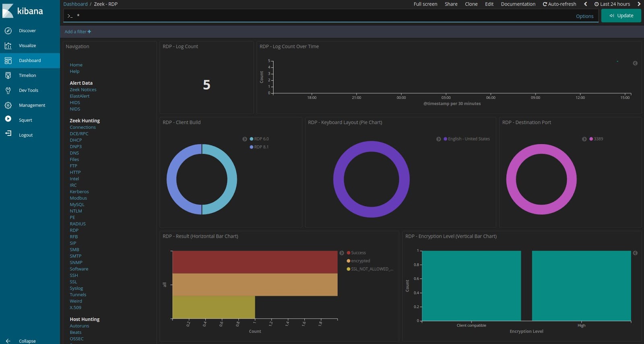Open NIDS alert link
The width and height of the screenshot is (644, 344).
[x=75, y=109]
